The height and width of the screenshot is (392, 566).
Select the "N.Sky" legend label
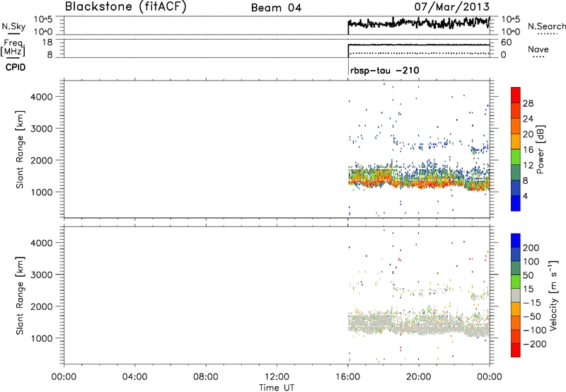coord(13,26)
